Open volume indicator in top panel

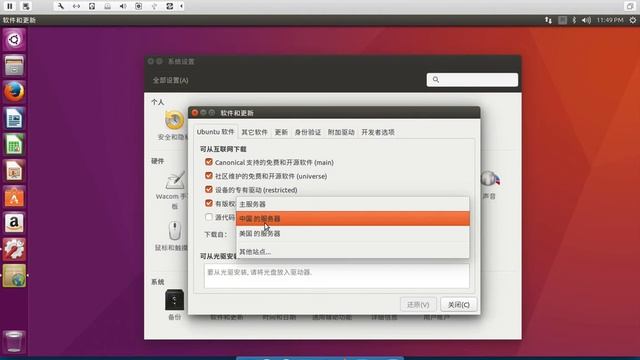[586, 20]
